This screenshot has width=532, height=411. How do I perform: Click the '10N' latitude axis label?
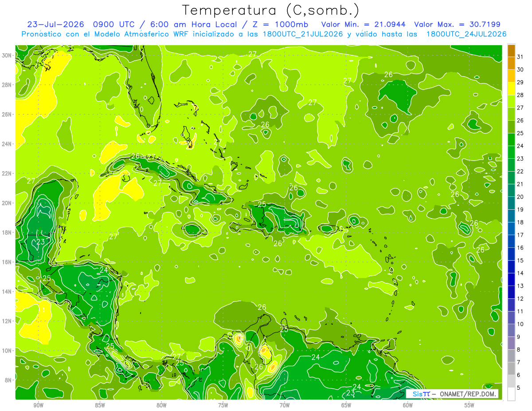[8, 351]
